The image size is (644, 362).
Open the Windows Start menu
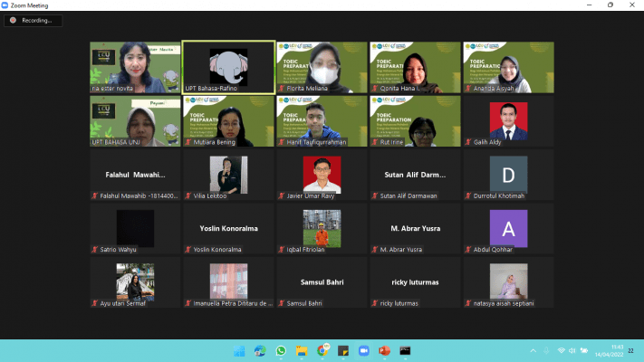[238, 350]
